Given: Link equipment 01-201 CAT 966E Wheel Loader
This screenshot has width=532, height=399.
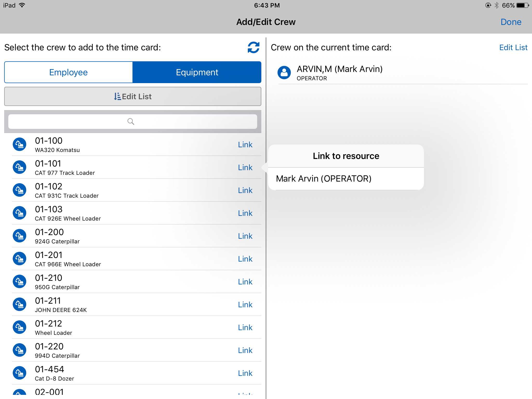Looking at the screenshot, I should 245,259.
